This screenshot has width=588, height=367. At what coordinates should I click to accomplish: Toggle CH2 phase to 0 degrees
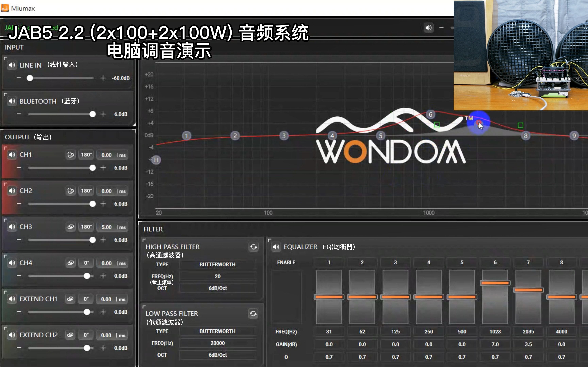pyautogui.click(x=86, y=191)
